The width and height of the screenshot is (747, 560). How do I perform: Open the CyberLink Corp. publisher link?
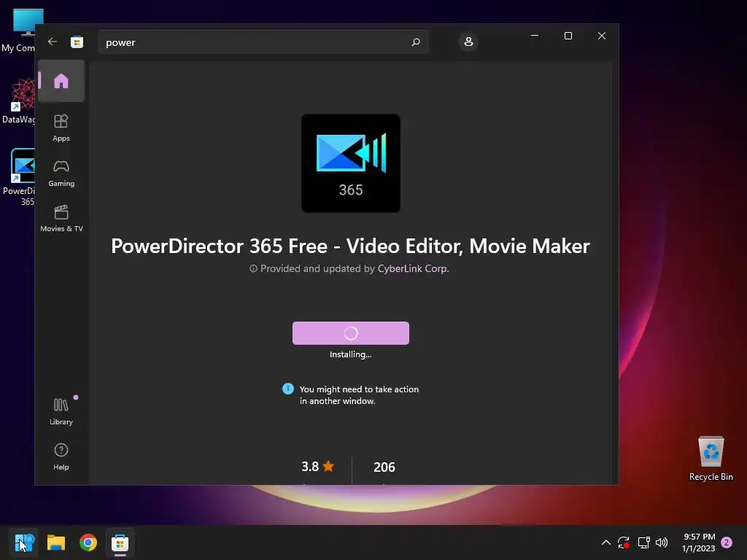413,268
